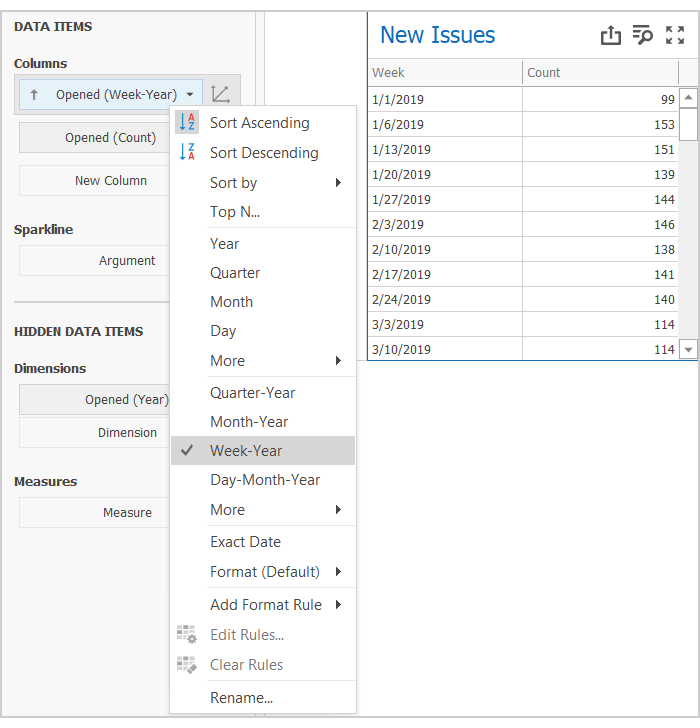Pick Exact Date from the menu

click(245, 542)
